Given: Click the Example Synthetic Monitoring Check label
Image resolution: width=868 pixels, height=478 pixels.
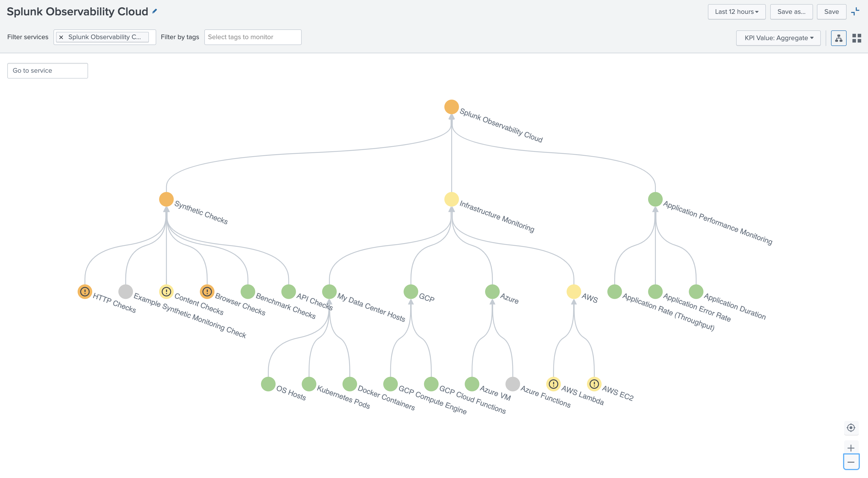Looking at the screenshot, I should (x=190, y=316).
